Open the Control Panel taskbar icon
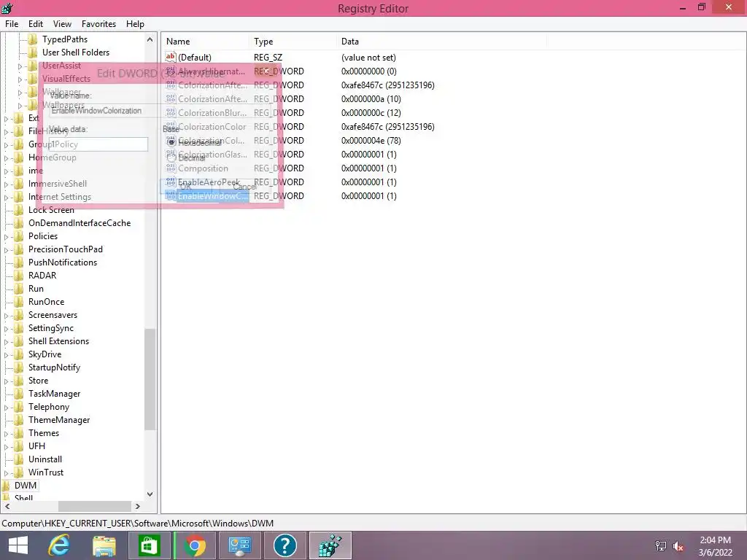747x560 pixels. click(239, 545)
